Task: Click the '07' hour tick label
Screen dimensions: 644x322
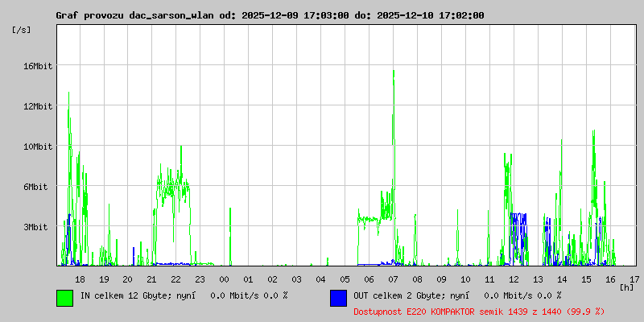Action: pyautogui.click(x=393, y=279)
